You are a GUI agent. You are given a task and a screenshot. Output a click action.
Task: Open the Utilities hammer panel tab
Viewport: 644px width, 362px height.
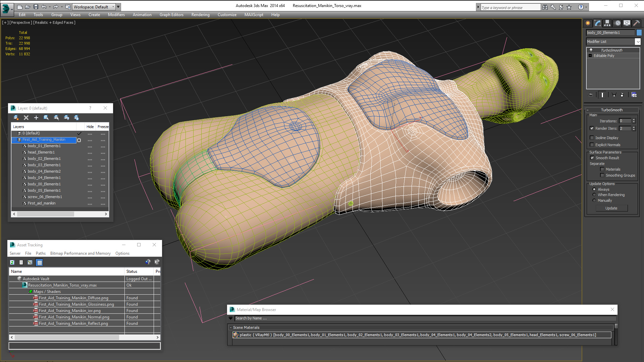coord(636,23)
